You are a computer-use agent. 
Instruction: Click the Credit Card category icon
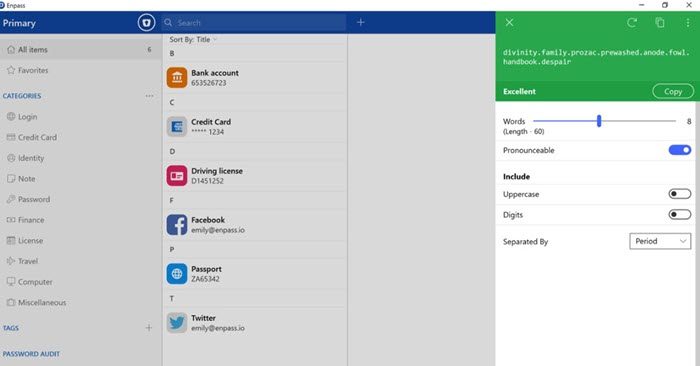click(11, 137)
